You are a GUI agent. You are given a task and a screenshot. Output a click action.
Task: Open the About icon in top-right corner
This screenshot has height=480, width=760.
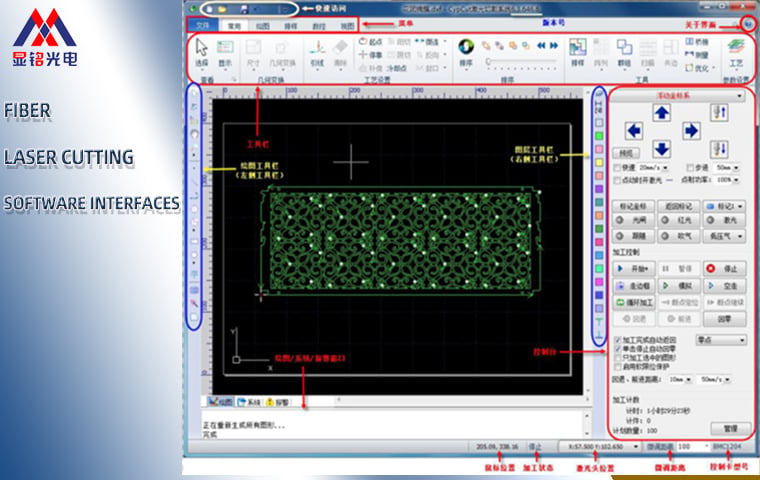pos(749,23)
